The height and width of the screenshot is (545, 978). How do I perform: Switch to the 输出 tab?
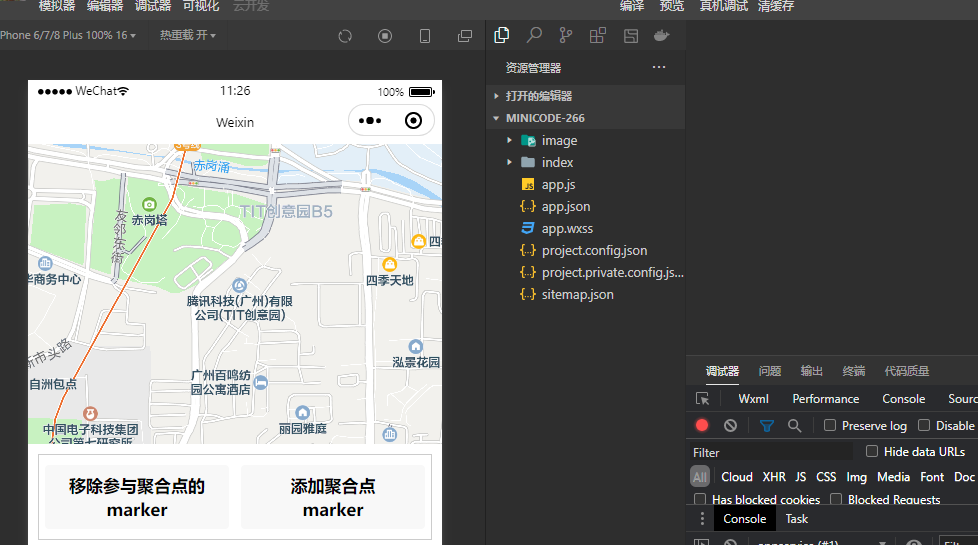pos(811,371)
